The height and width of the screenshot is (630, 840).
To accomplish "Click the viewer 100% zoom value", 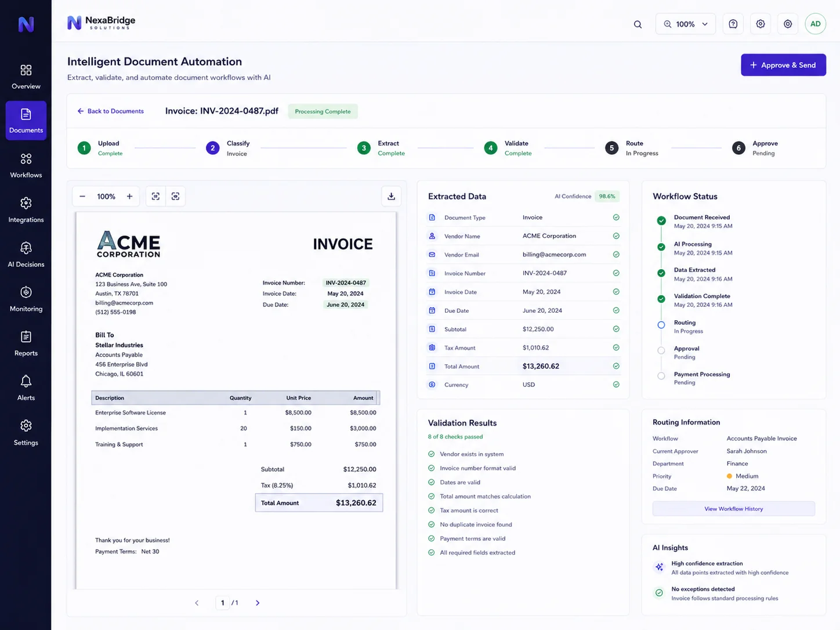I will click(x=106, y=196).
